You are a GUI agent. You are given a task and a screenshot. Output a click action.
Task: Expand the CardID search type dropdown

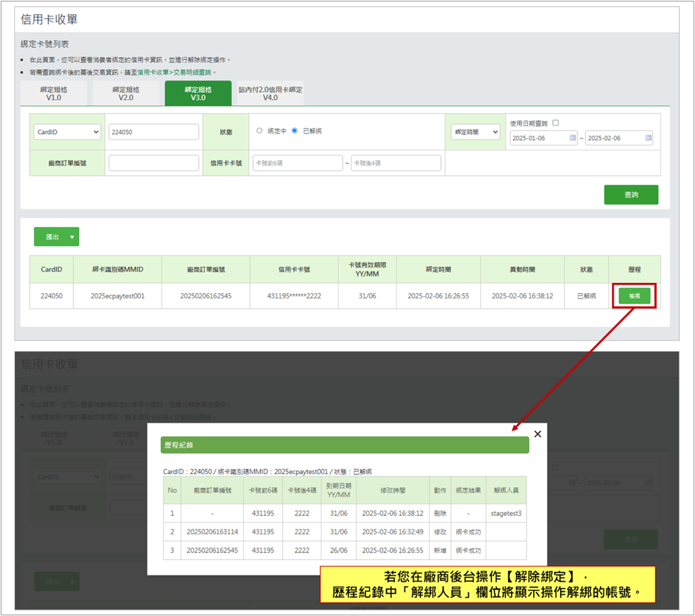[x=67, y=132]
